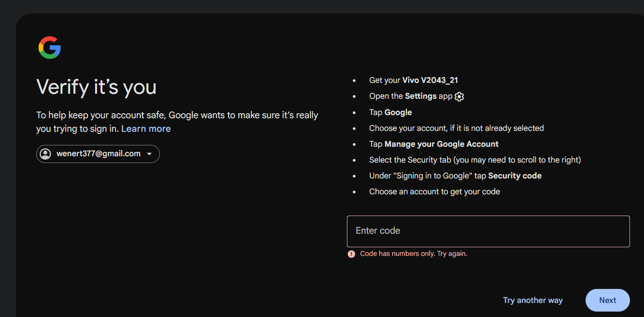Viewport: 644px width, 317px height.
Task: Click the "Tap Manage your Google Account" step
Action: click(434, 144)
